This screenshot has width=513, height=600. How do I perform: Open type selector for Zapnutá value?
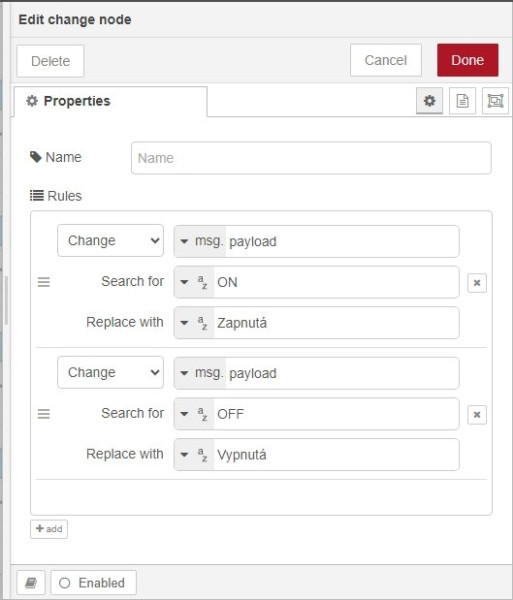(194, 323)
